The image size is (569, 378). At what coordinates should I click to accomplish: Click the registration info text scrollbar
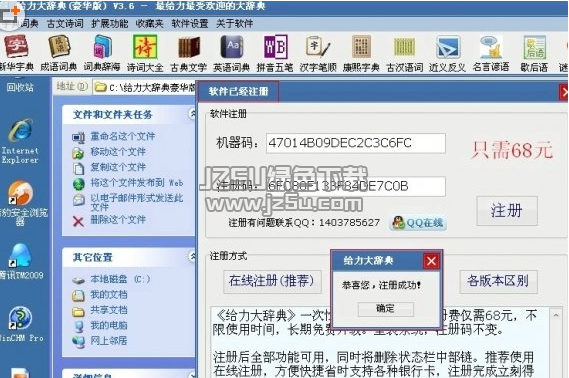click(x=556, y=342)
